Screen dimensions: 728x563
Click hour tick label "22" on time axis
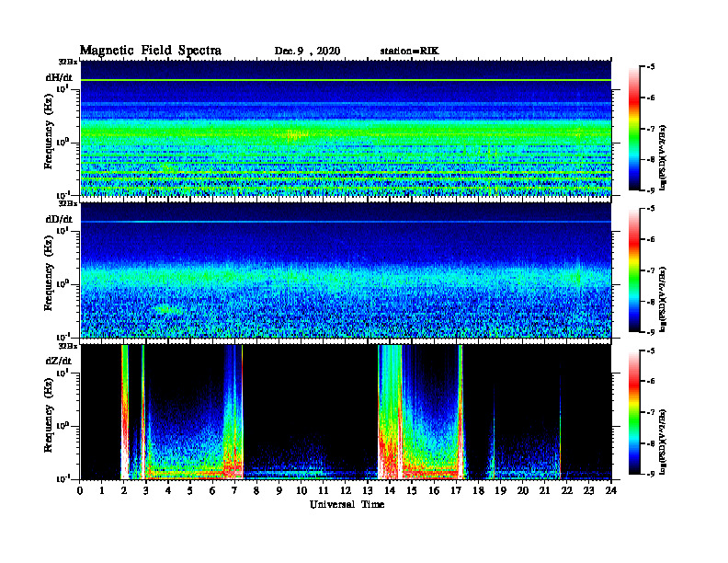pyautogui.click(x=567, y=491)
